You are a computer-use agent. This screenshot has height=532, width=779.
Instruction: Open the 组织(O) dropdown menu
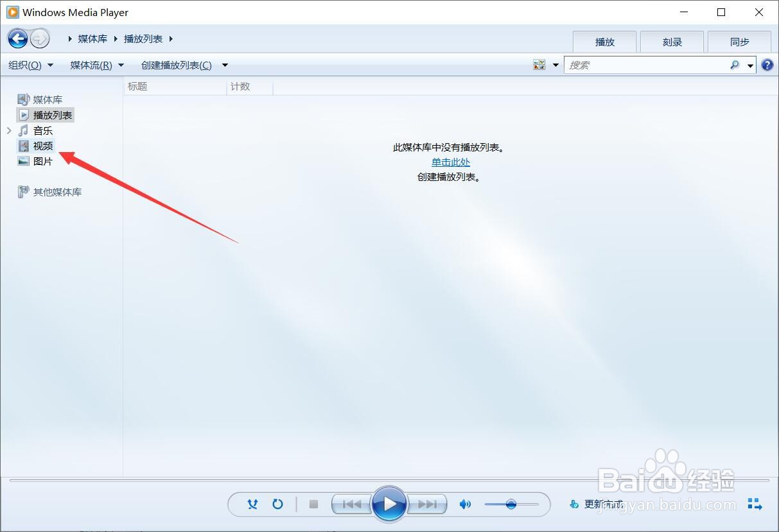click(x=31, y=65)
